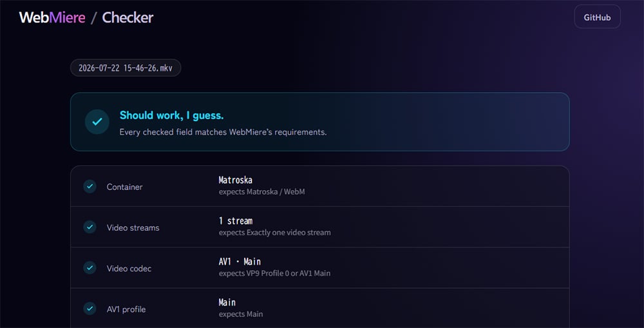Click the Container row label
The height and width of the screenshot is (328, 644).
pyautogui.click(x=124, y=187)
